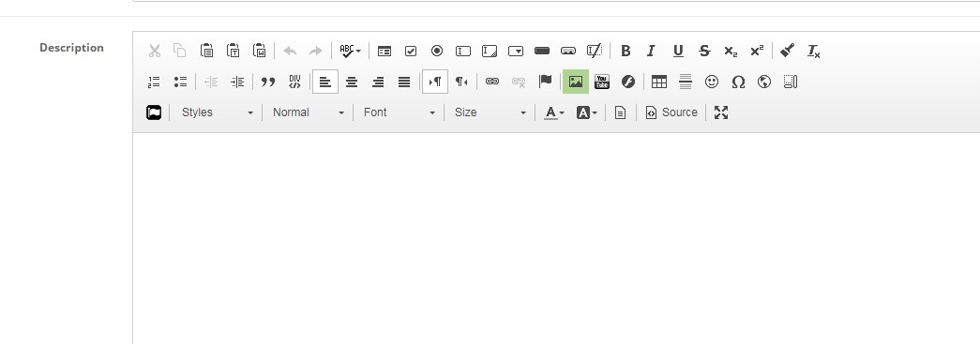Screen dimensions: 980x344
Task: Insert a Page Break for printing
Action: pyautogui.click(x=791, y=82)
